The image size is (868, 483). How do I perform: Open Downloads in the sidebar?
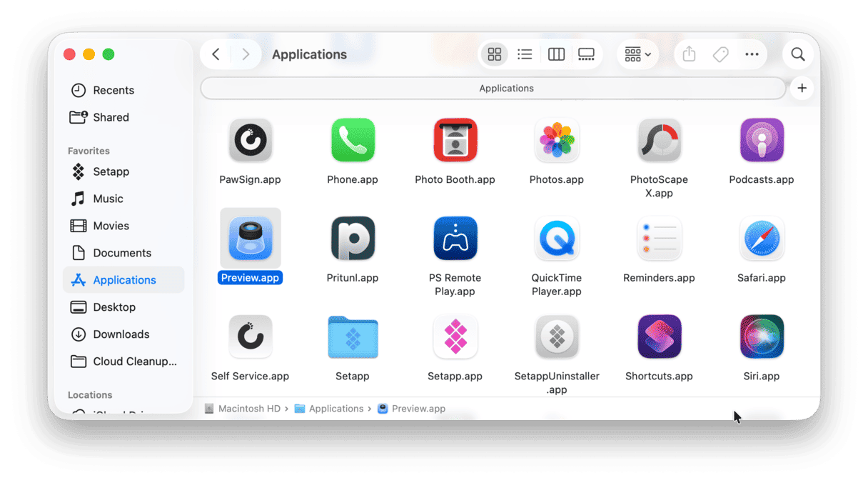click(x=123, y=334)
